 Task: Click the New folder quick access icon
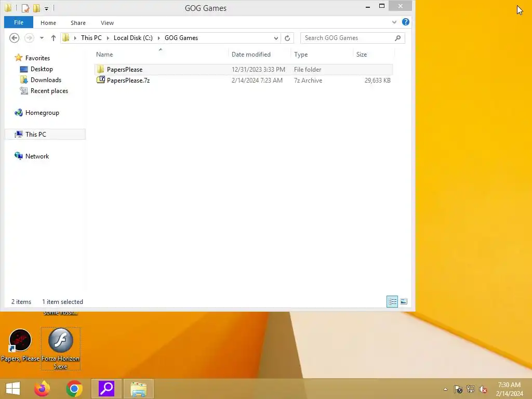pos(36,8)
